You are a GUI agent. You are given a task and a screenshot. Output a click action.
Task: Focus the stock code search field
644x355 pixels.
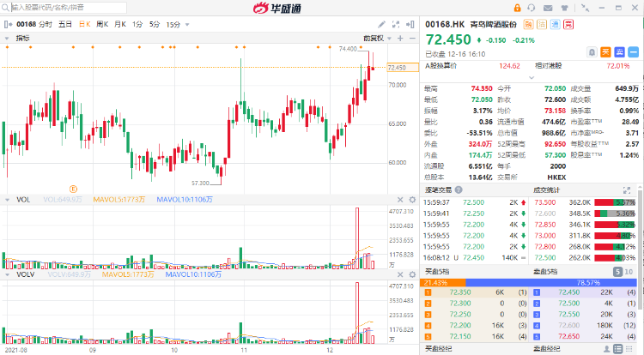click(x=68, y=8)
